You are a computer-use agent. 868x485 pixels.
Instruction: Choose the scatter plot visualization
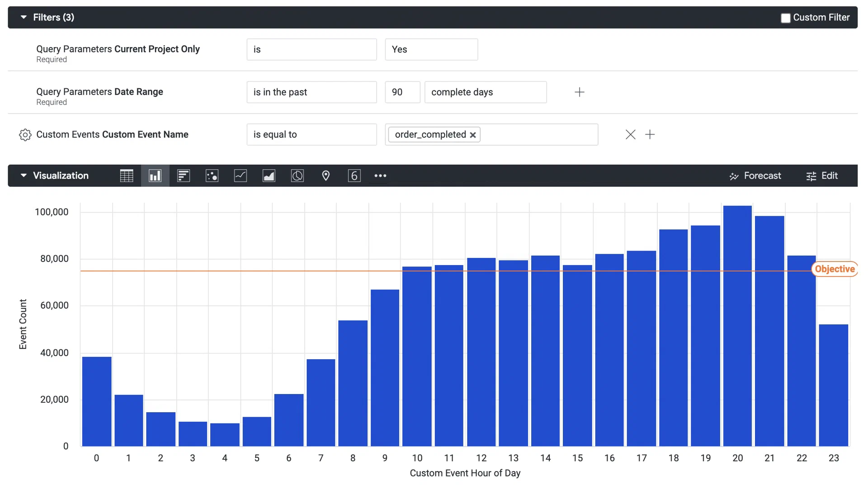point(212,176)
